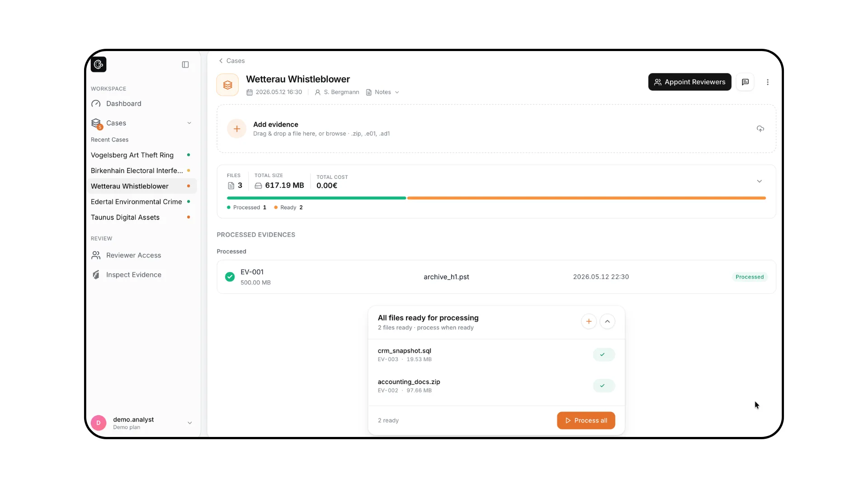Click the Appoint Reviewers button
Viewport: 868px width, 488px height.
(689, 82)
